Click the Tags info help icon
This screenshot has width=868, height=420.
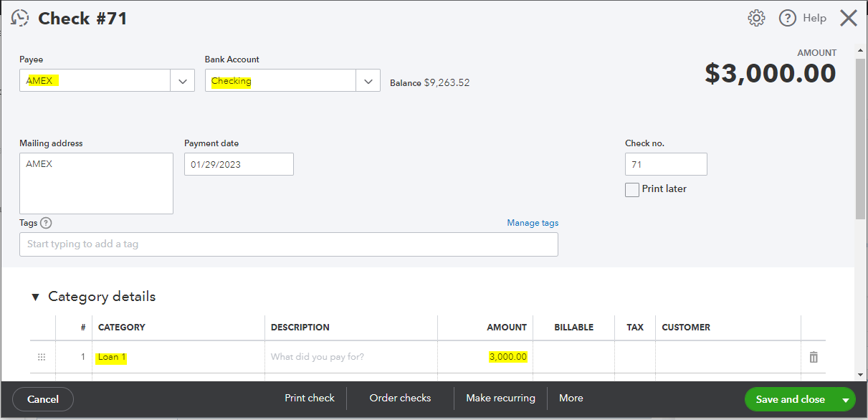tap(47, 223)
